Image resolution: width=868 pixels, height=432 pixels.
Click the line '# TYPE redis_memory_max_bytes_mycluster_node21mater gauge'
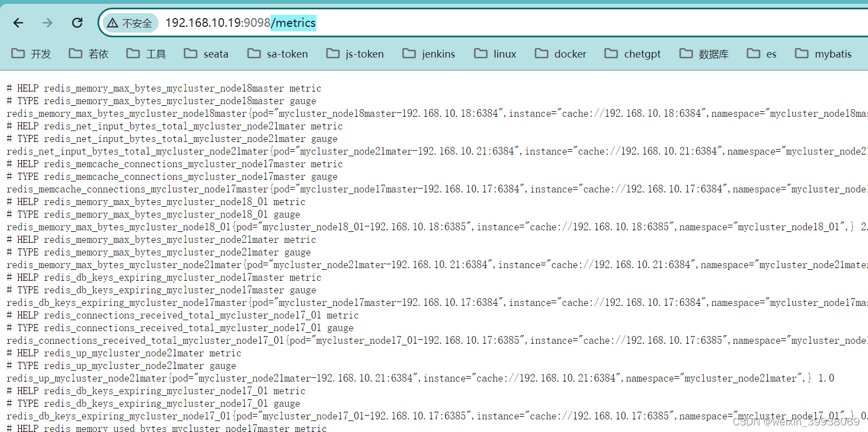coord(159,252)
